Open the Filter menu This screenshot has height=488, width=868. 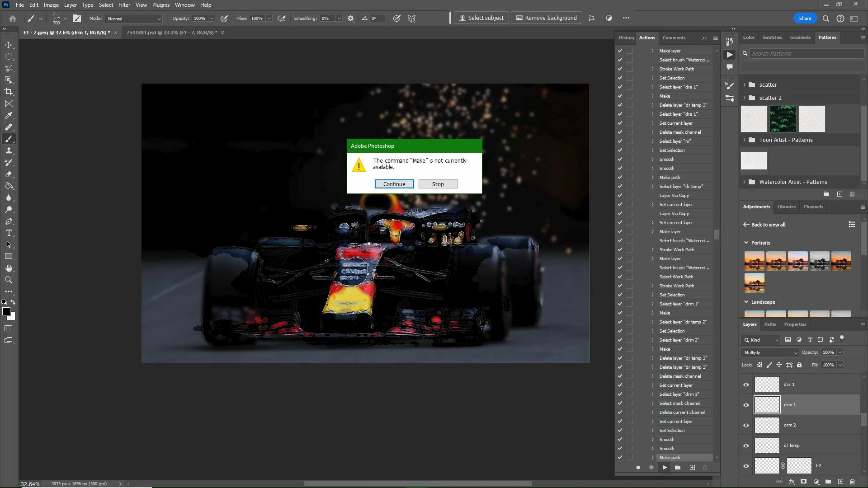click(x=124, y=5)
